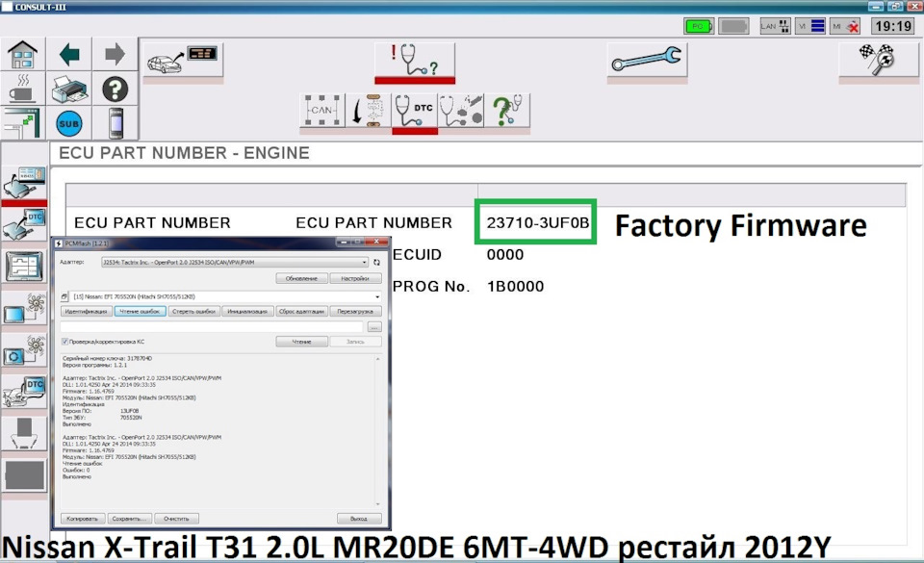Select the DTC stethoscope tab icon
The image size is (924, 563).
coord(414,110)
